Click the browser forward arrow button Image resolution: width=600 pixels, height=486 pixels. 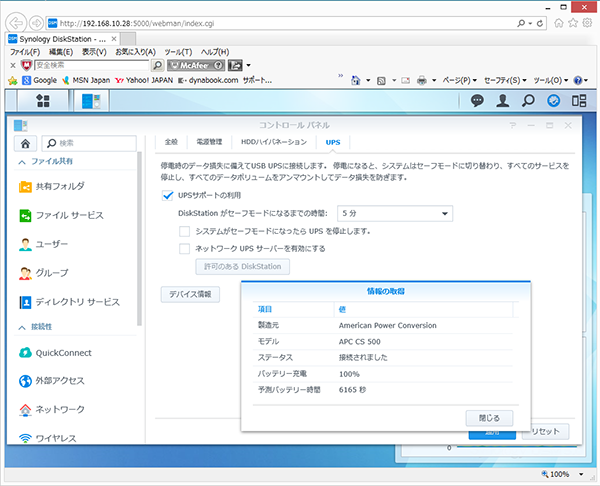coord(36,23)
